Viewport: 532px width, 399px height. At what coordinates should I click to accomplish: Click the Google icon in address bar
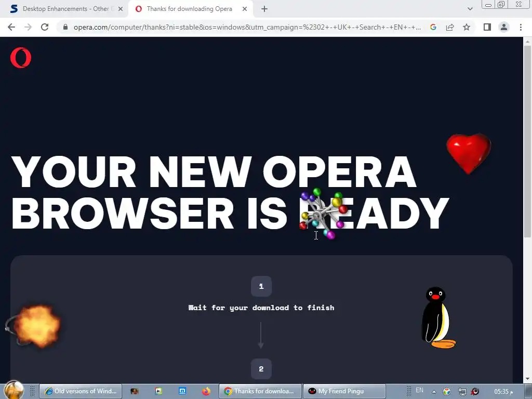pyautogui.click(x=433, y=27)
